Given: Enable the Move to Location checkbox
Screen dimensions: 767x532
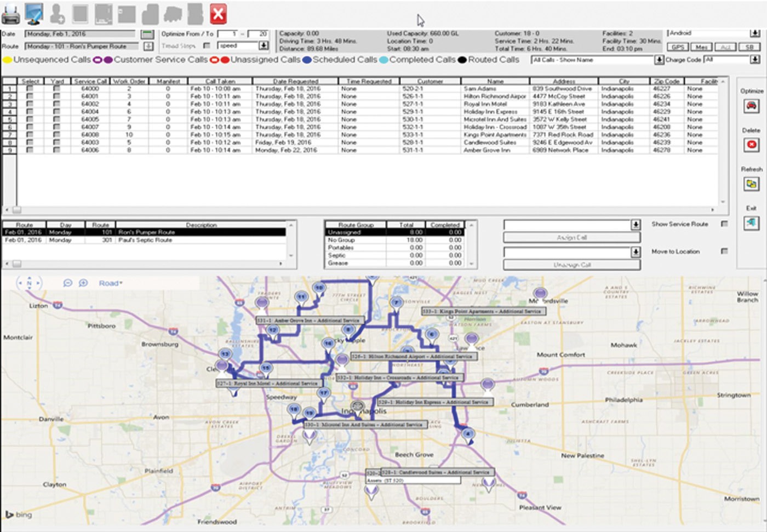Looking at the screenshot, I should click(724, 251).
